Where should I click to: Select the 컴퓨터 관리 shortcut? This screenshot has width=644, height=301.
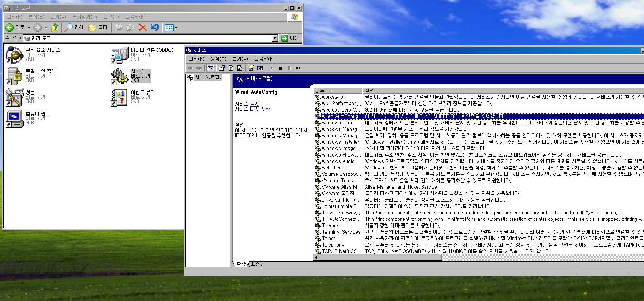pyautogui.click(x=28, y=118)
